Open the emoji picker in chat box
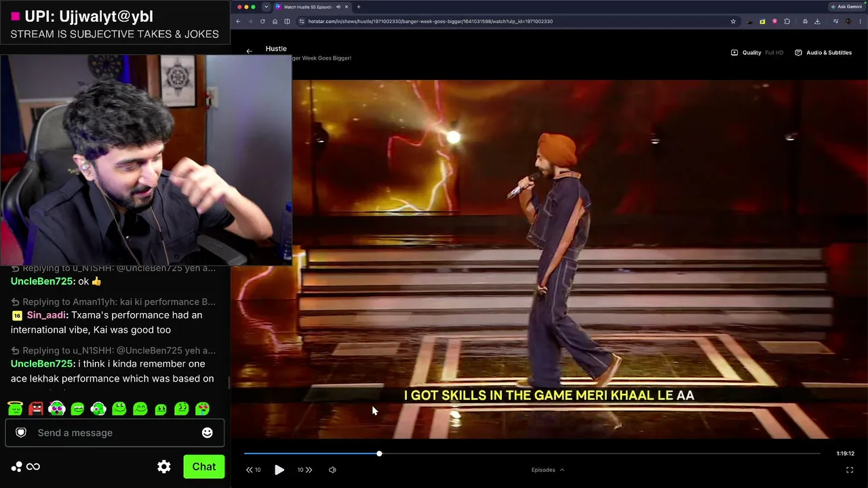The width and height of the screenshot is (868, 488). [208, 432]
